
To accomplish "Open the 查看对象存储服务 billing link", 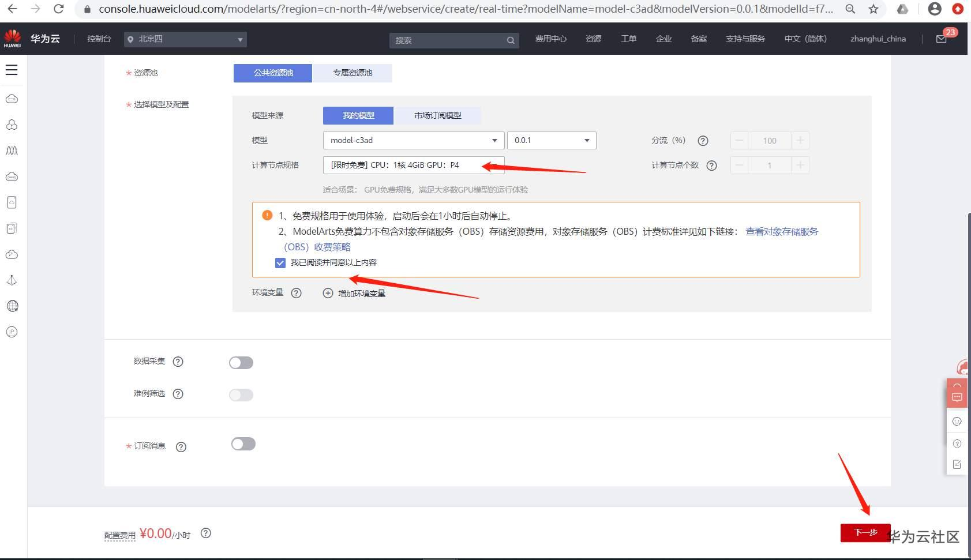I will (x=781, y=231).
